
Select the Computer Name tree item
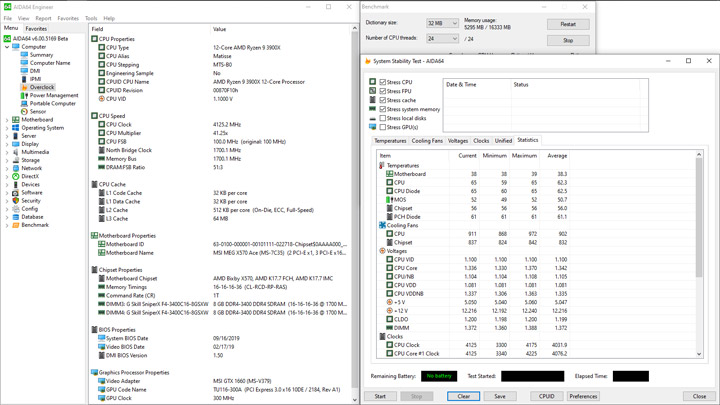point(50,63)
